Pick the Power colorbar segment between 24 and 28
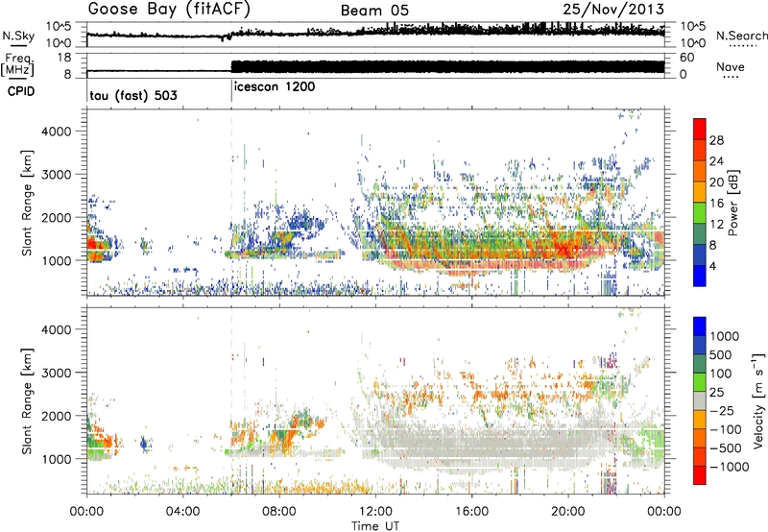The image size is (768, 532). point(700,150)
